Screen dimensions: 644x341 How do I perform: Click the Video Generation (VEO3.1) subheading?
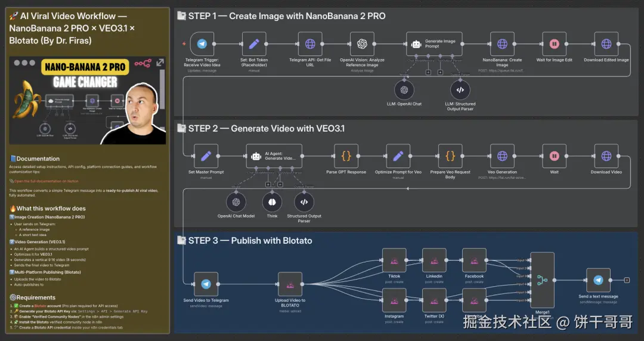tap(40, 242)
